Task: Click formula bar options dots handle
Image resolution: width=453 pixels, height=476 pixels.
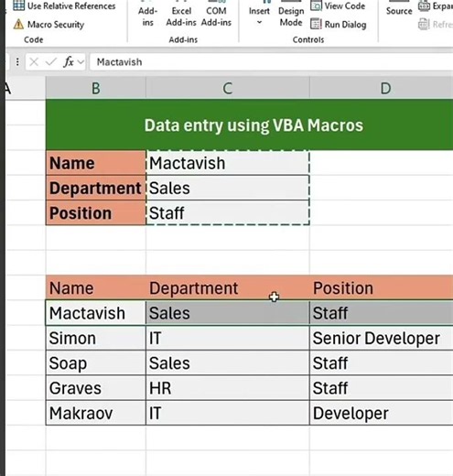Action: (17, 62)
